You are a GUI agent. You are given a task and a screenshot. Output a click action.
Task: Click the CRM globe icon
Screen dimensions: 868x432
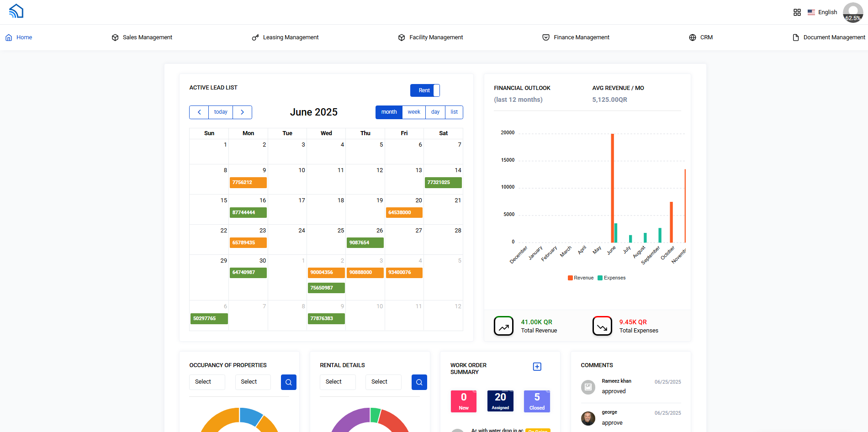click(693, 37)
